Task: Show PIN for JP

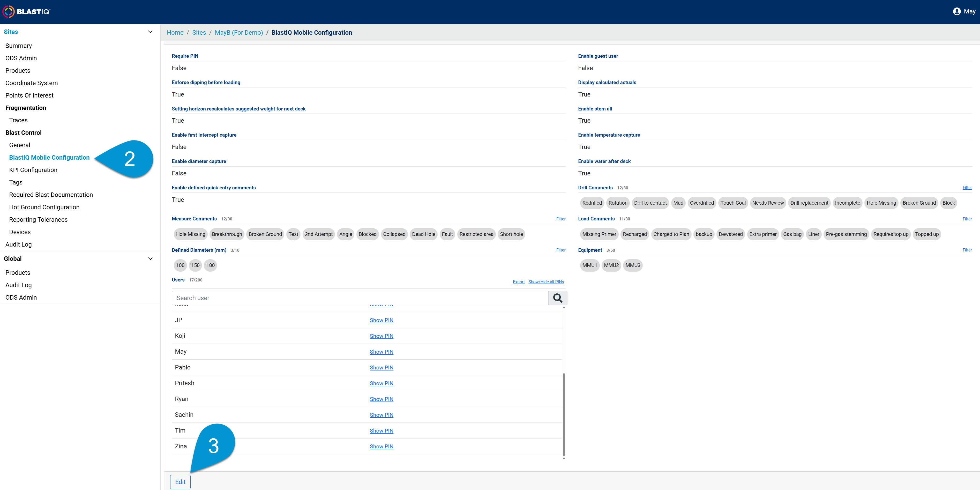Action: 381,320
